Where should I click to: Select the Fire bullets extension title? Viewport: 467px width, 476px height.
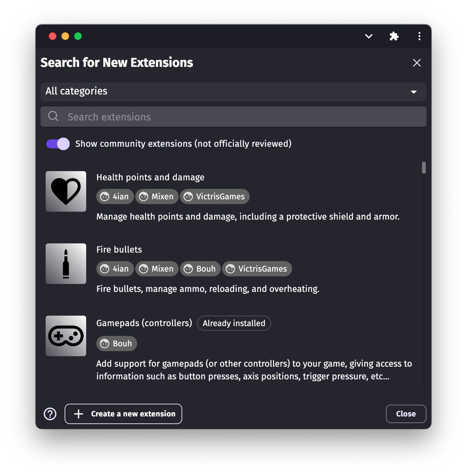(x=119, y=250)
